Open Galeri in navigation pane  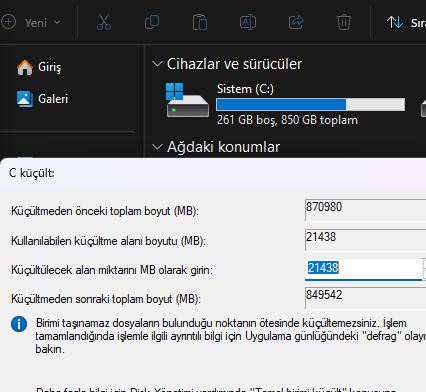pyautogui.click(x=42, y=99)
